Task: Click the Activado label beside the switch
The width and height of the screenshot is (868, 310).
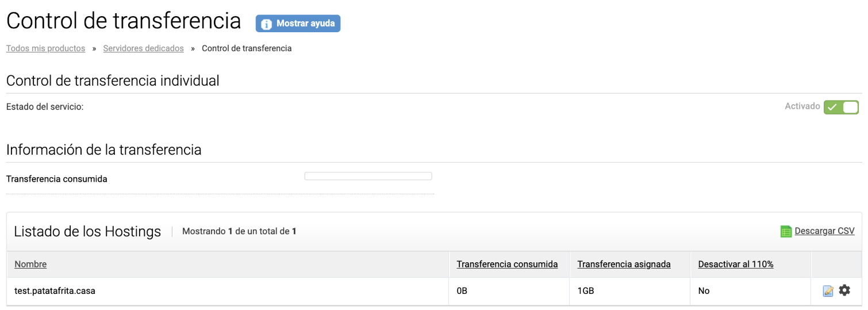Action: [802, 106]
